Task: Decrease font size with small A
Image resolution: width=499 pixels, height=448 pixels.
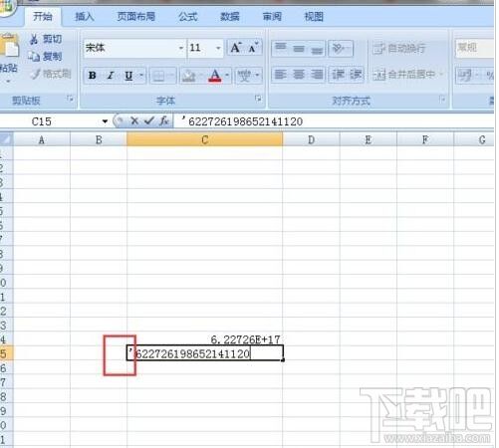Action: pyautogui.click(x=253, y=48)
